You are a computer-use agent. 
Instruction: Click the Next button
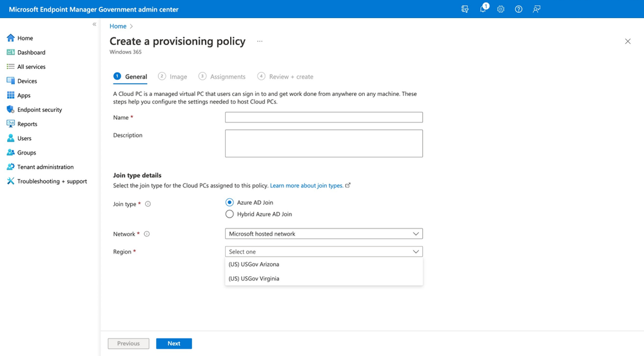pyautogui.click(x=174, y=343)
